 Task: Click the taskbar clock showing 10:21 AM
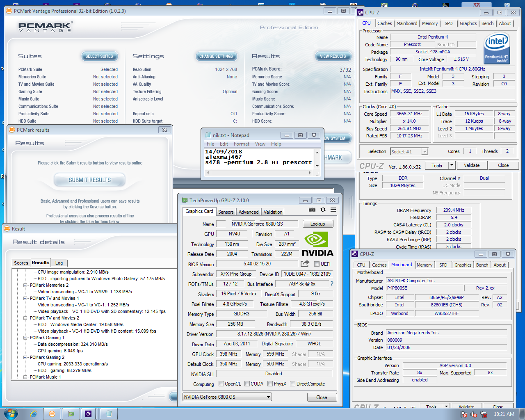tap(504, 414)
